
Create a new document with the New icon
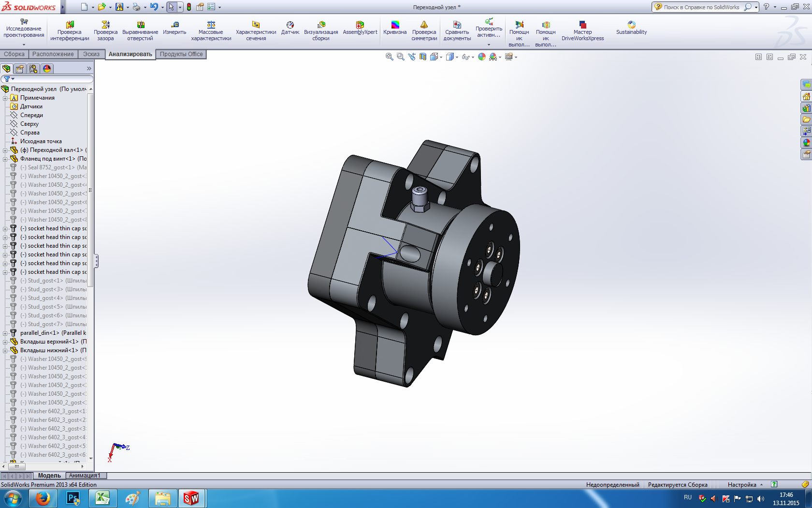pyautogui.click(x=84, y=7)
